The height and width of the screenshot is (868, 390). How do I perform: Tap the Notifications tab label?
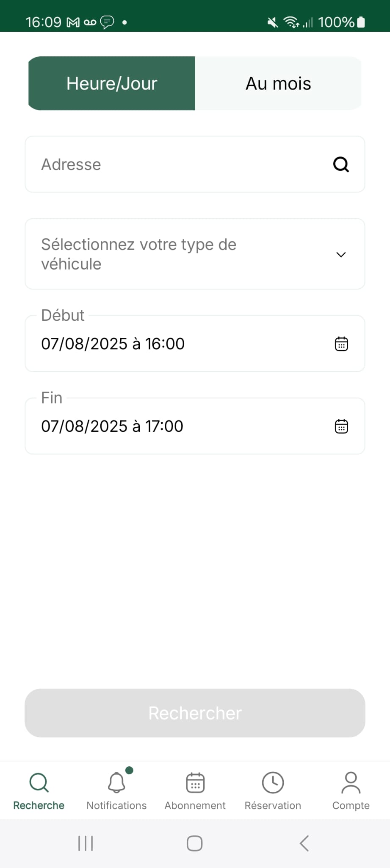pyautogui.click(x=116, y=806)
